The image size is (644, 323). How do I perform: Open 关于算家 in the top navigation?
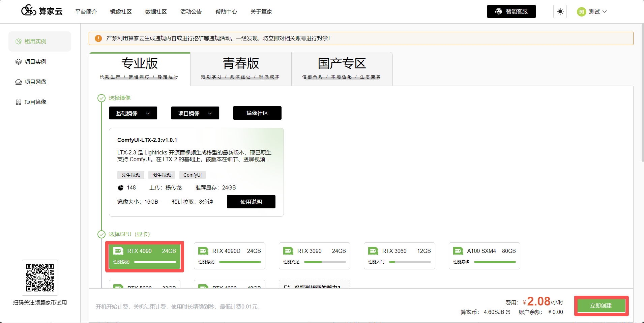point(261,12)
